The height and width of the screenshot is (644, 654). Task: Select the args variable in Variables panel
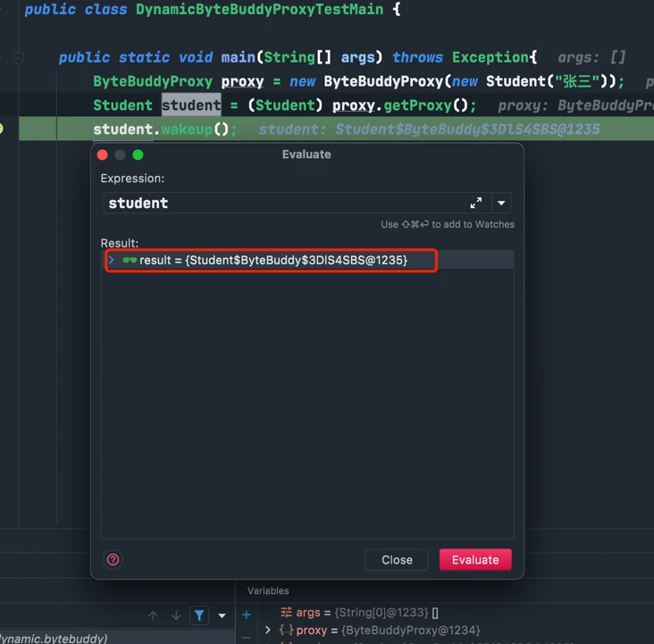click(359, 613)
